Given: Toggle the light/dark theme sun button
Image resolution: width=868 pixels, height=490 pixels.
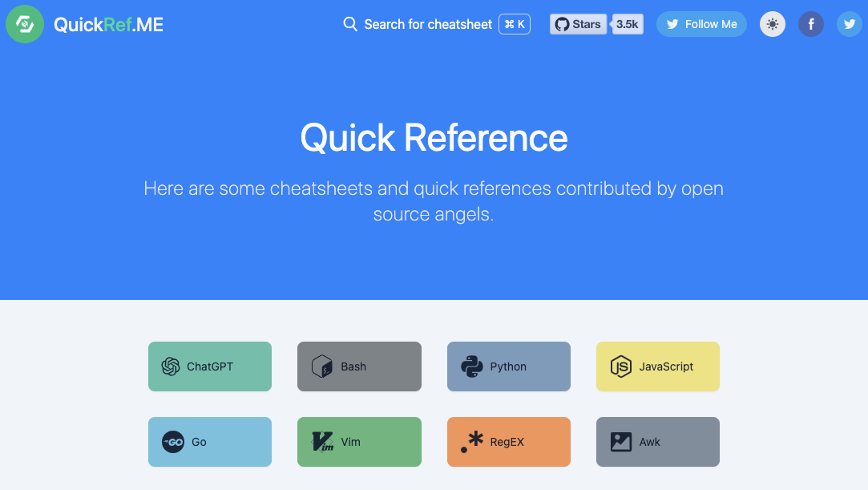Looking at the screenshot, I should (773, 24).
